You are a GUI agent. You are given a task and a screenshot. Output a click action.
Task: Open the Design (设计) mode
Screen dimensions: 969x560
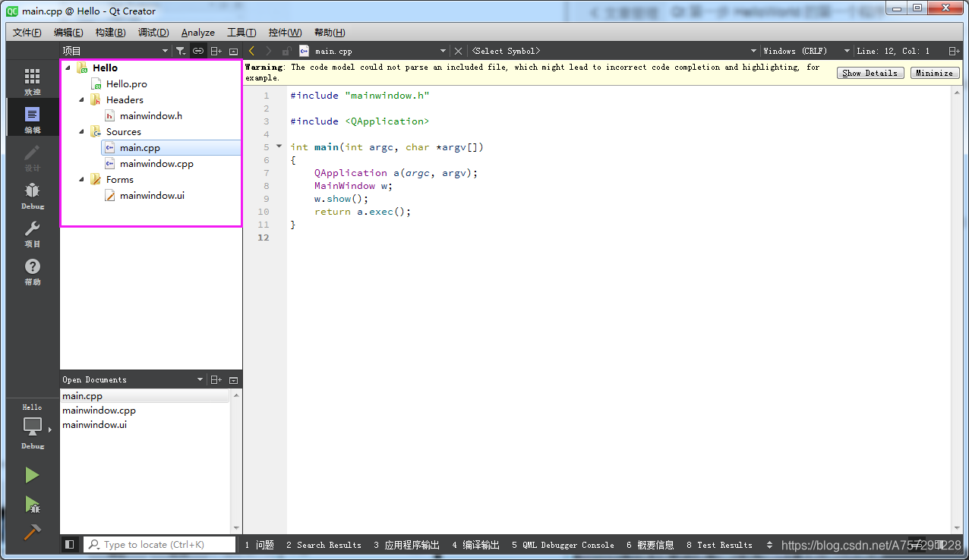[32, 157]
